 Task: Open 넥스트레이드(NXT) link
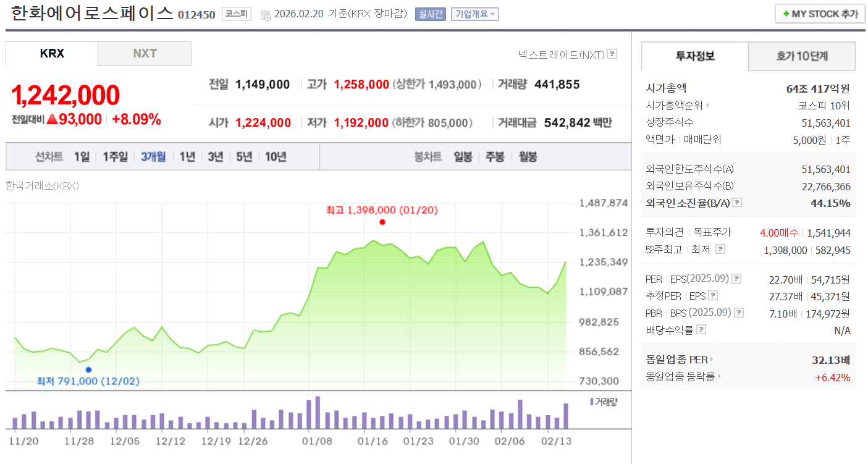pos(561,54)
